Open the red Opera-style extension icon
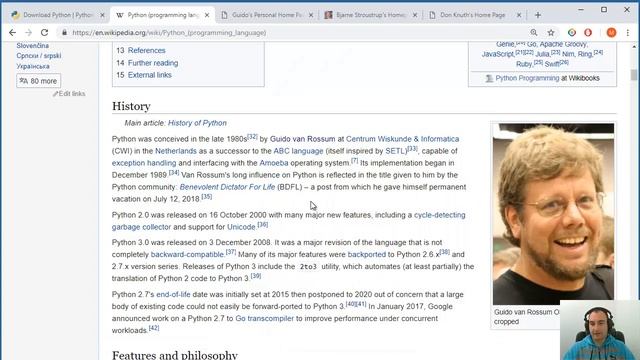The height and width of the screenshot is (360, 640). point(588,33)
